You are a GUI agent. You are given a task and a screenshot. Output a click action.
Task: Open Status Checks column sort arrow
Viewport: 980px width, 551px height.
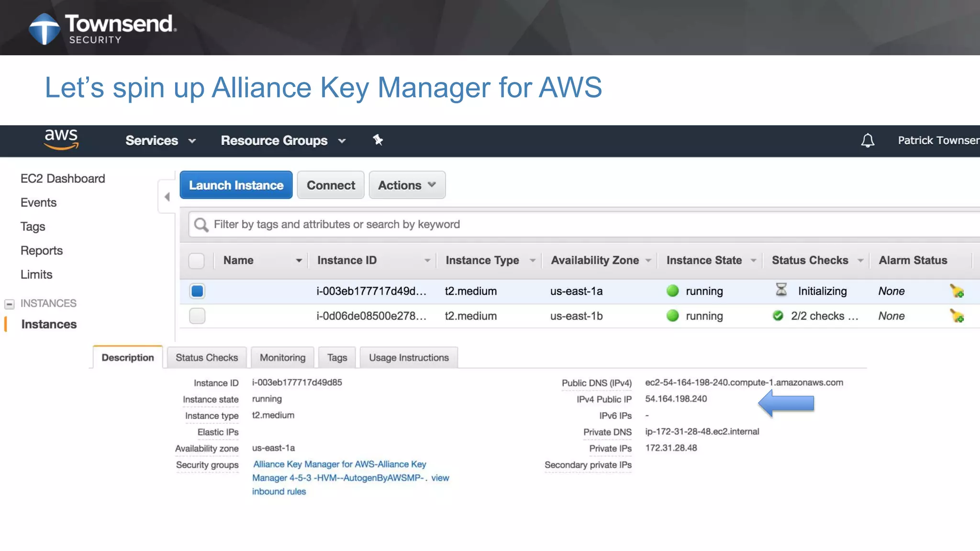860,261
